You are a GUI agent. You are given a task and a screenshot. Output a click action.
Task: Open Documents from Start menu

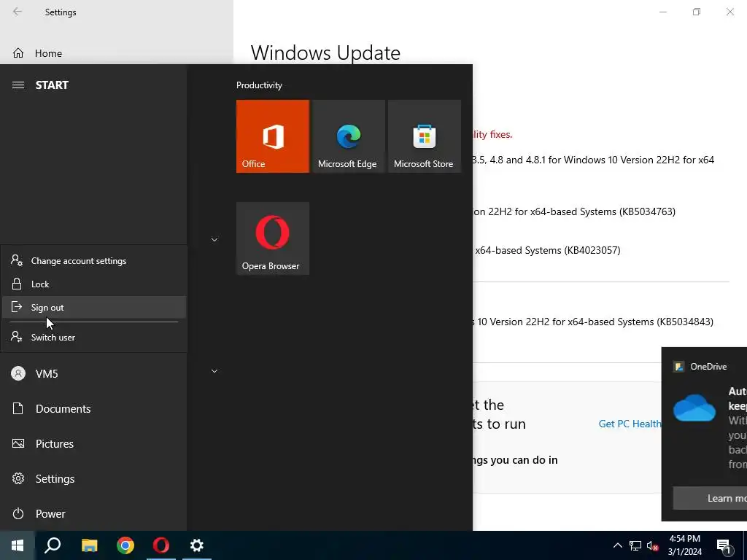pyautogui.click(x=93, y=408)
